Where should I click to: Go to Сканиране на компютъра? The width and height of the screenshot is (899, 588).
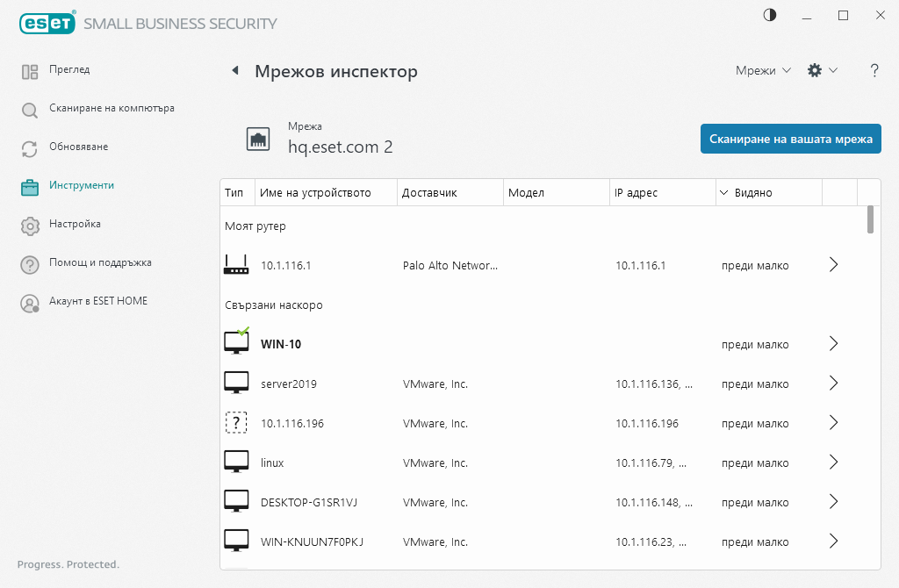pos(111,109)
